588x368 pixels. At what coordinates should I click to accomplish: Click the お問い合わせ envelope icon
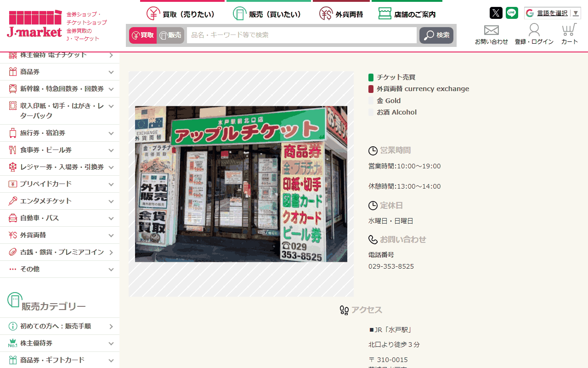click(x=492, y=30)
